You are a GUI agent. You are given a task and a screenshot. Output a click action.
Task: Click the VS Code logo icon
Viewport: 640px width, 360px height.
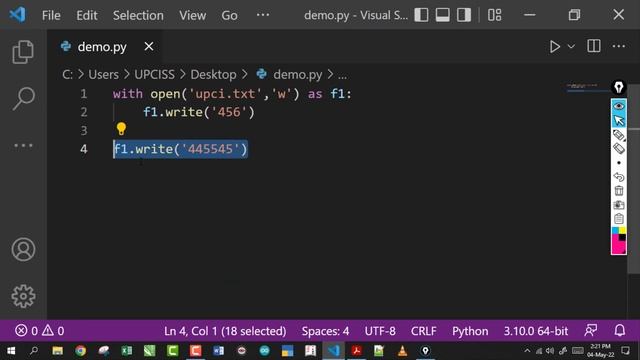click(17, 15)
